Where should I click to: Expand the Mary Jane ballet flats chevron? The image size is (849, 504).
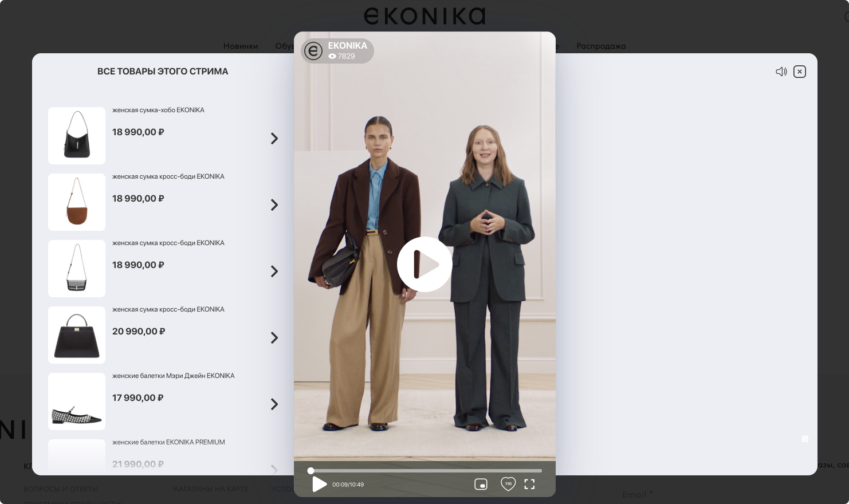coord(274,404)
